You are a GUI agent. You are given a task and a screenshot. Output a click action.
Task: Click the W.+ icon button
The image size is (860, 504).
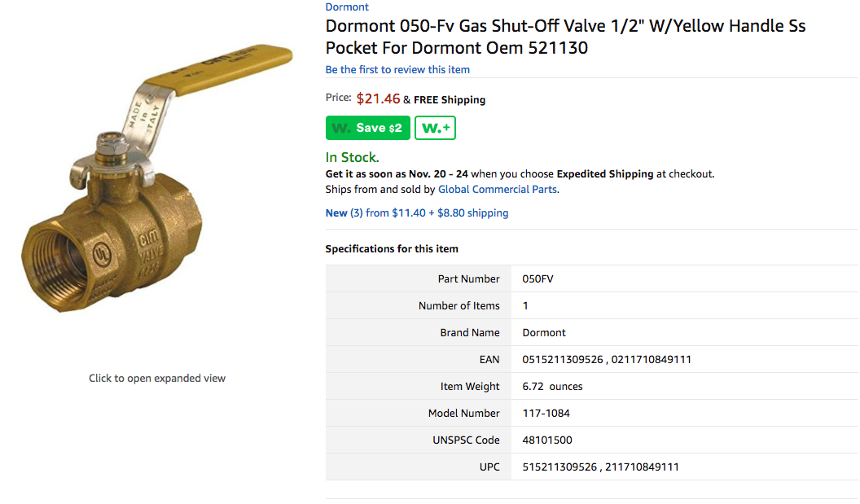435,128
